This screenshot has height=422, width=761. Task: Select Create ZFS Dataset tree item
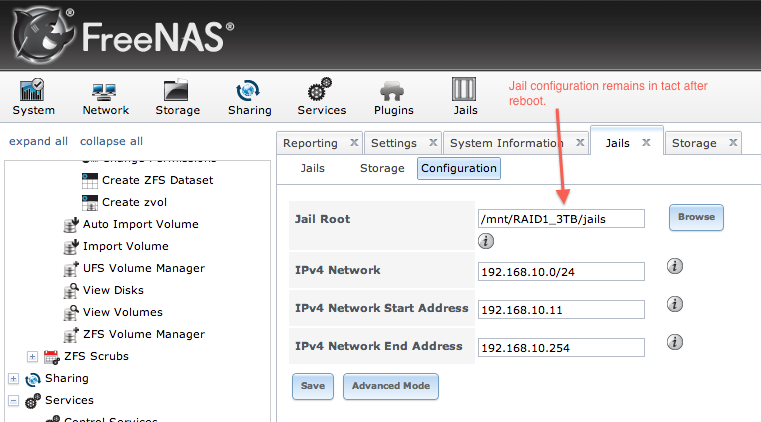tap(157, 180)
